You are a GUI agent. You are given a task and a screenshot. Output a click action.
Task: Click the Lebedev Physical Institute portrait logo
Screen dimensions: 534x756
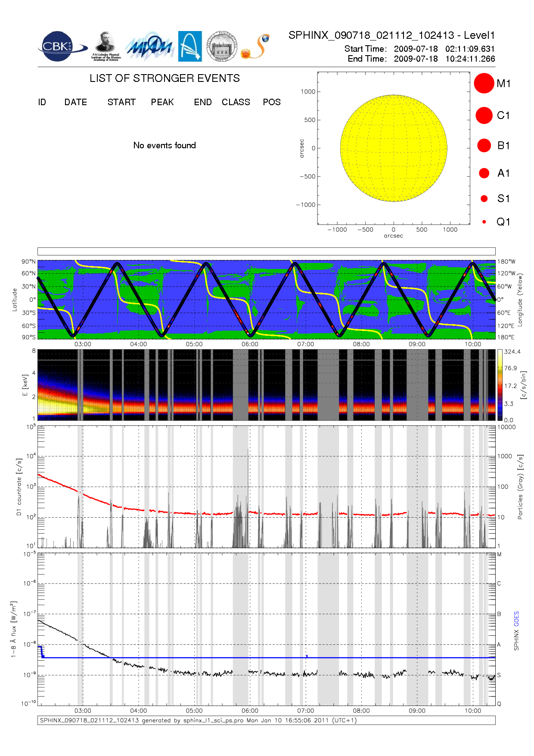[106, 46]
